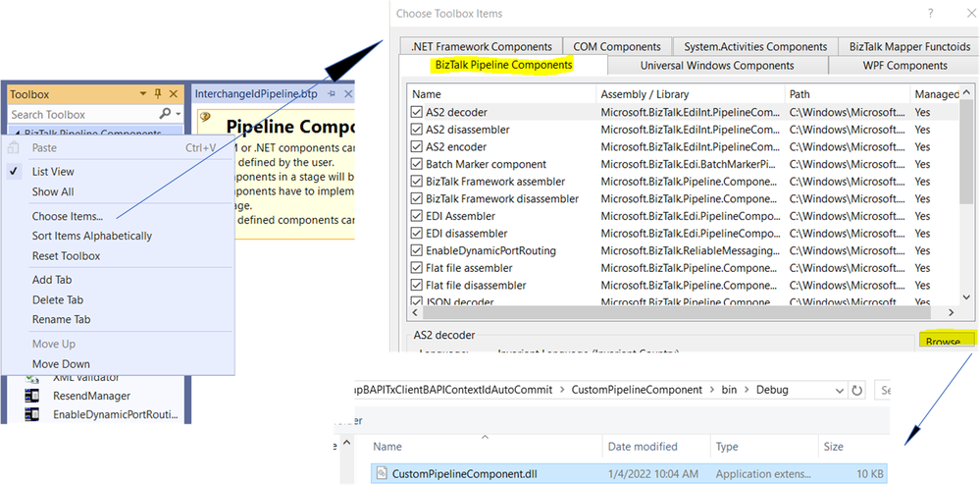Toggle BizTalk Framework disassembler checkbox
Viewport: 980px width, 485px height.
tap(416, 199)
